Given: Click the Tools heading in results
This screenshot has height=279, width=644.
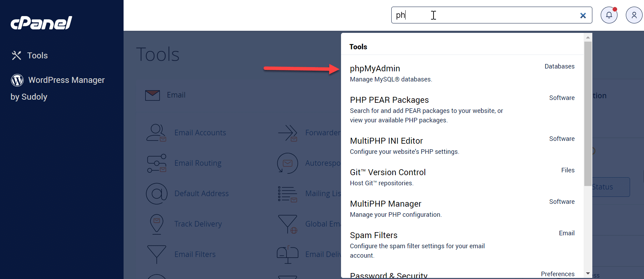Looking at the screenshot, I should point(358,47).
